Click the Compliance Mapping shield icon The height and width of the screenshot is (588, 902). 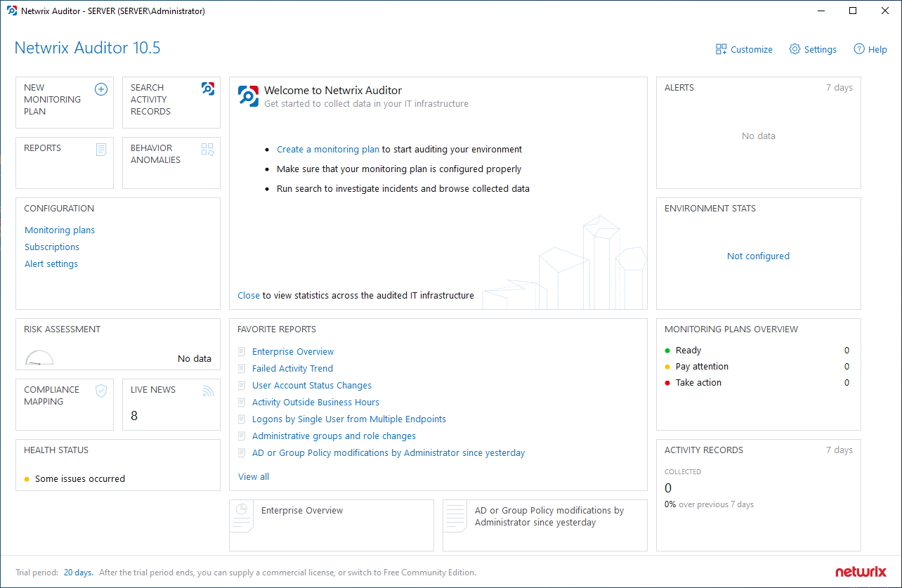click(101, 391)
